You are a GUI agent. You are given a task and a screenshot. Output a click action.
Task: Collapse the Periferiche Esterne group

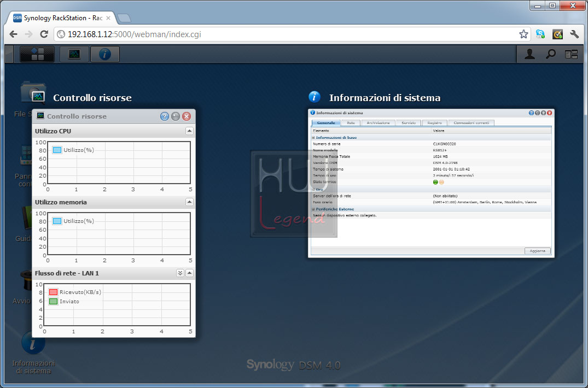pos(313,209)
